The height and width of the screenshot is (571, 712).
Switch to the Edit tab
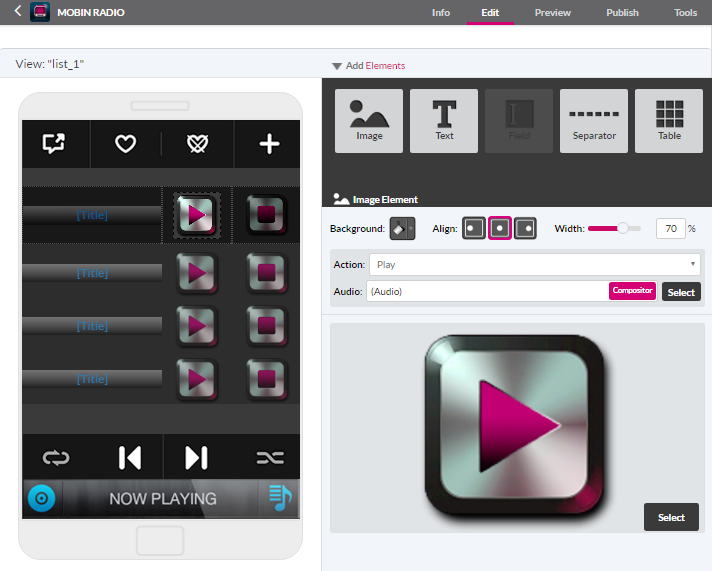(x=490, y=13)
